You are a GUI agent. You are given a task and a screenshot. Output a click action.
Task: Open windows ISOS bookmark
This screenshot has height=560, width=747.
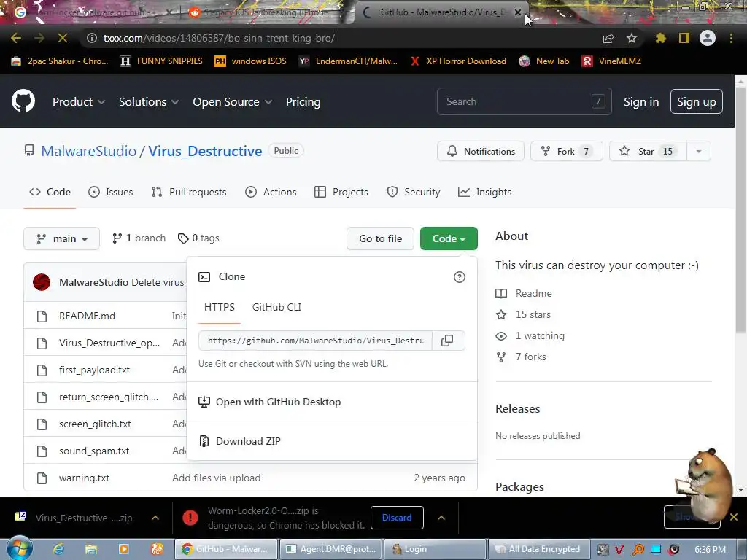(251, 61)
